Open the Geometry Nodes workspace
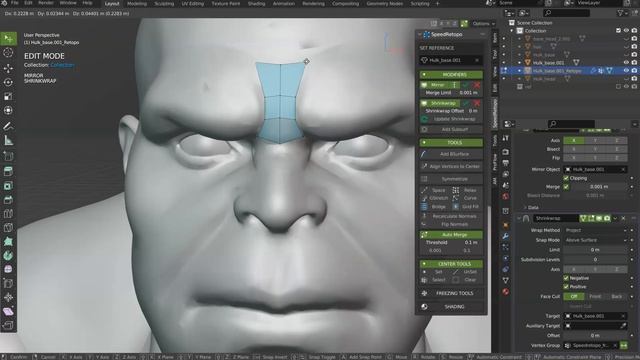Image resolution: width=640 pixels, height=360 pixels. point(384,4)
